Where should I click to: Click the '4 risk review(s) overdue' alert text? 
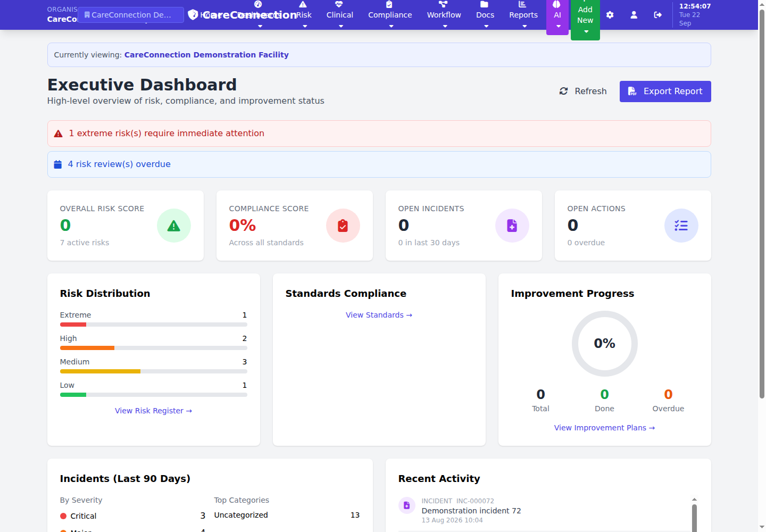click(119, 164)
